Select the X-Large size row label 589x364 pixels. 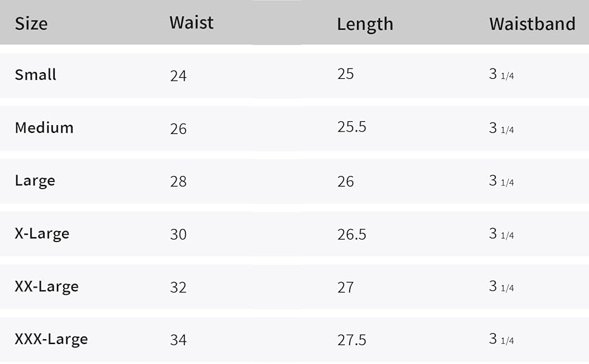tap(42, 234)
